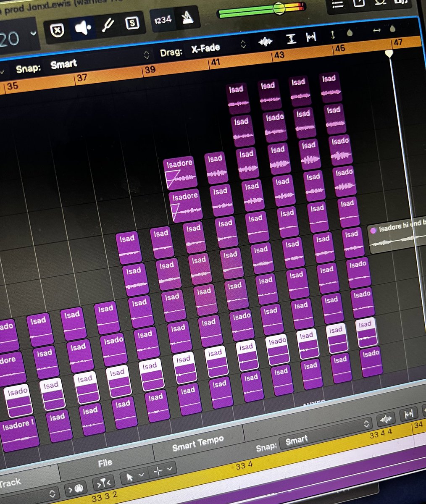This screenshot has height=504, width=426.
Task: Click bar 43 in the ruler
Action: pyautogui.click(x=279, y=55)
